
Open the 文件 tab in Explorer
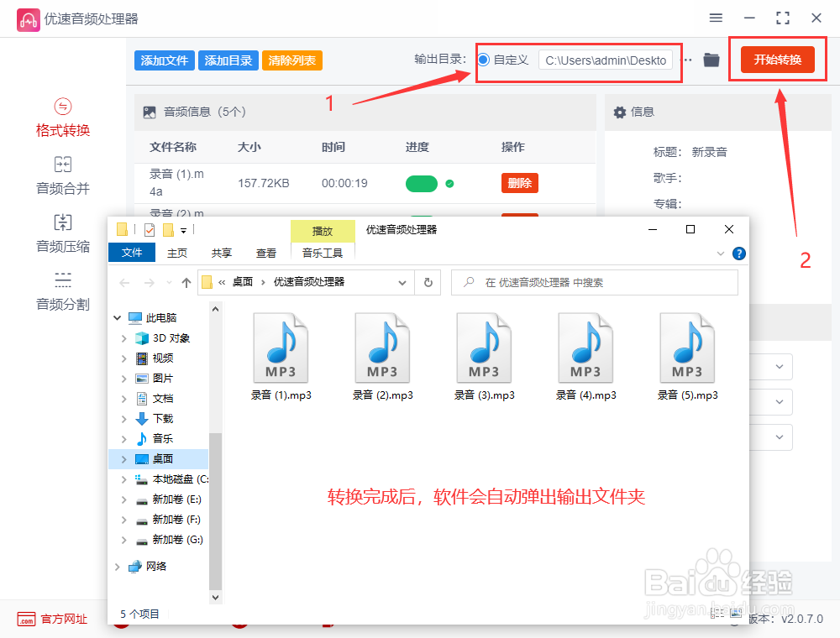click(x=132, y=253)
